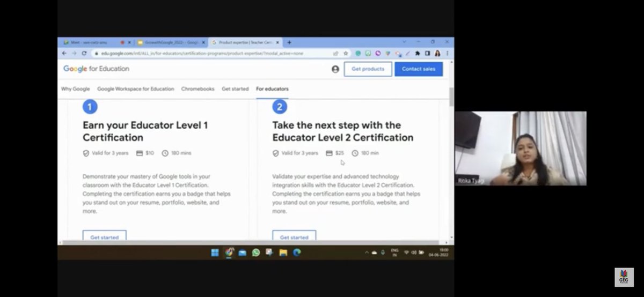Click the Wi-Fi icon in system tray
This screenshot has width=644, height=297.
point(406,253)
